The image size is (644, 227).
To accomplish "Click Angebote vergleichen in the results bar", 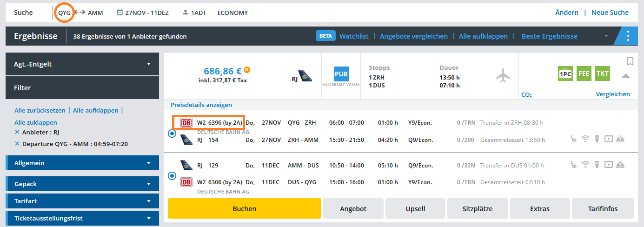I will [x=414, y=36].
